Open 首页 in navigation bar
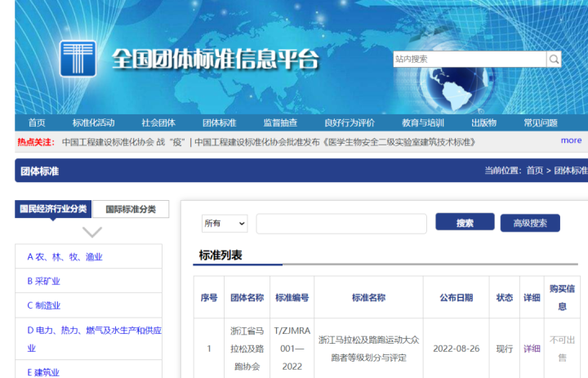588x378 pixels. coord(37,123)
